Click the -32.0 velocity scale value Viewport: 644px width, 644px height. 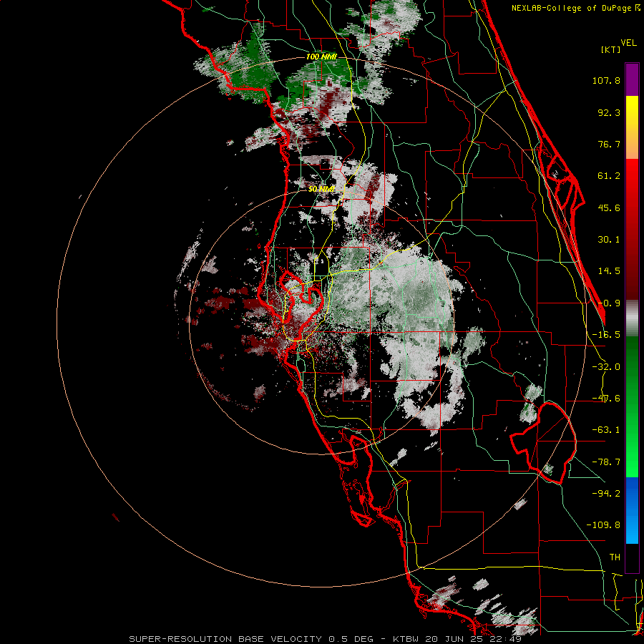tap(606, 367)
